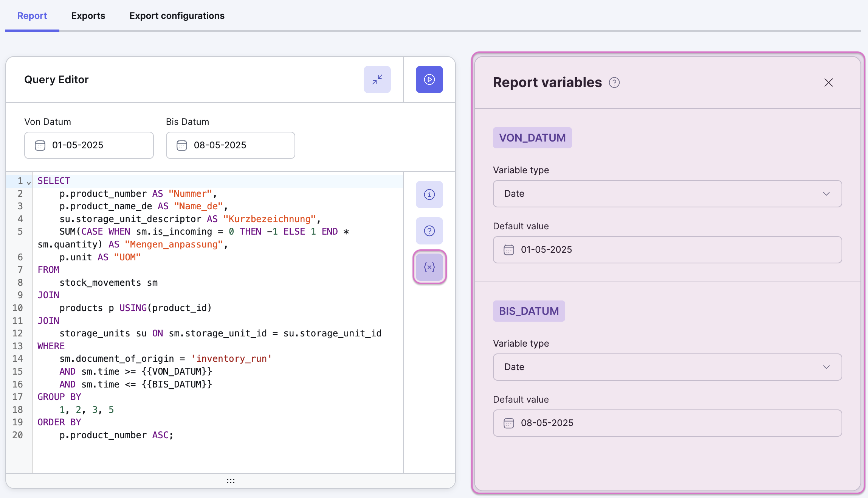Open BIS_DATUM Variable type dropdown

(x=667, y=367)
